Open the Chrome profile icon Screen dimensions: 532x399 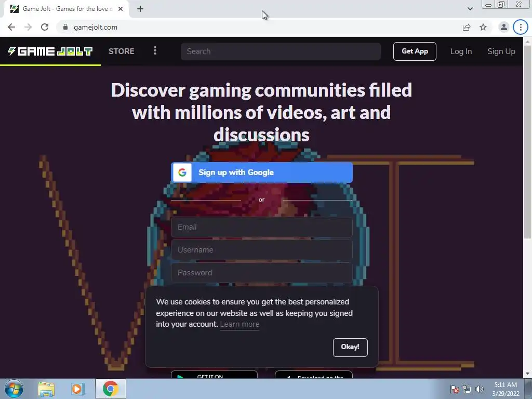[x=504, y=27]
